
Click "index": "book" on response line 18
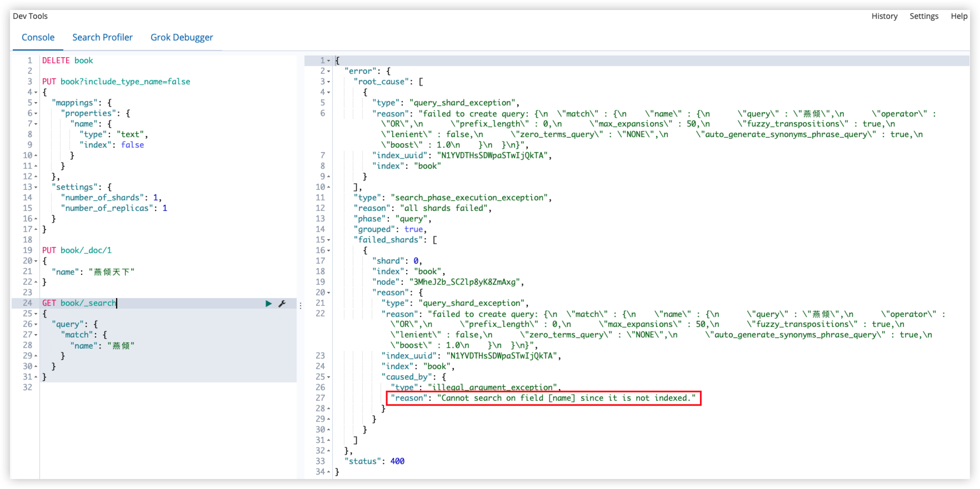pyautogui.click(x=409, y=271)
